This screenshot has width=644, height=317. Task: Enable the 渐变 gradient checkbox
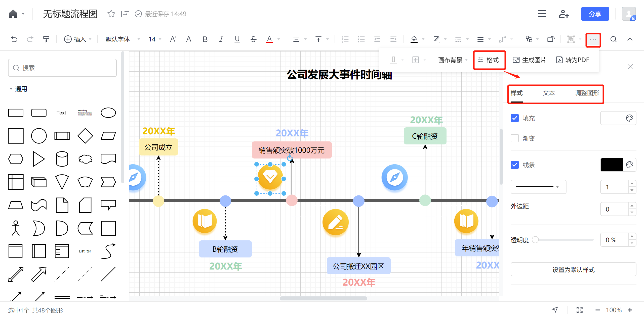click(515, 138)
